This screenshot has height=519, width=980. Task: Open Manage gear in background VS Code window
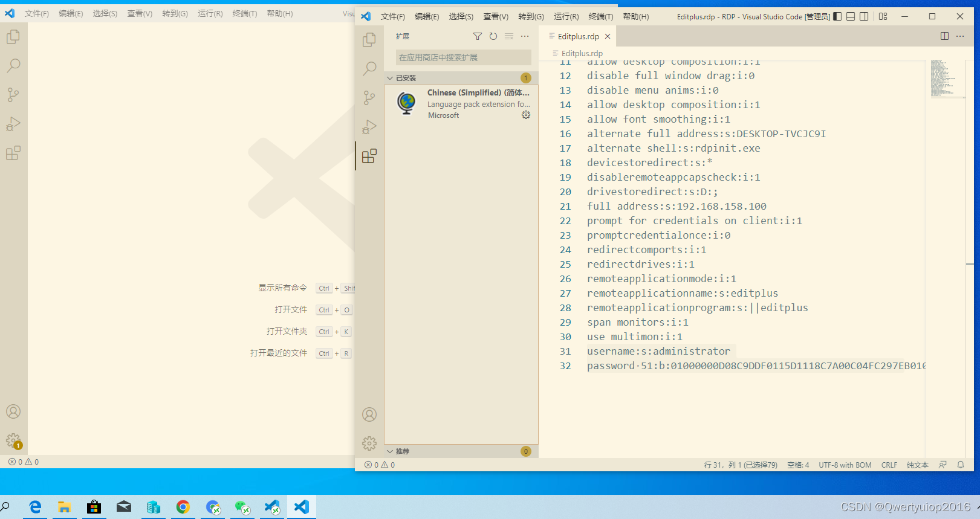[13, 440]
